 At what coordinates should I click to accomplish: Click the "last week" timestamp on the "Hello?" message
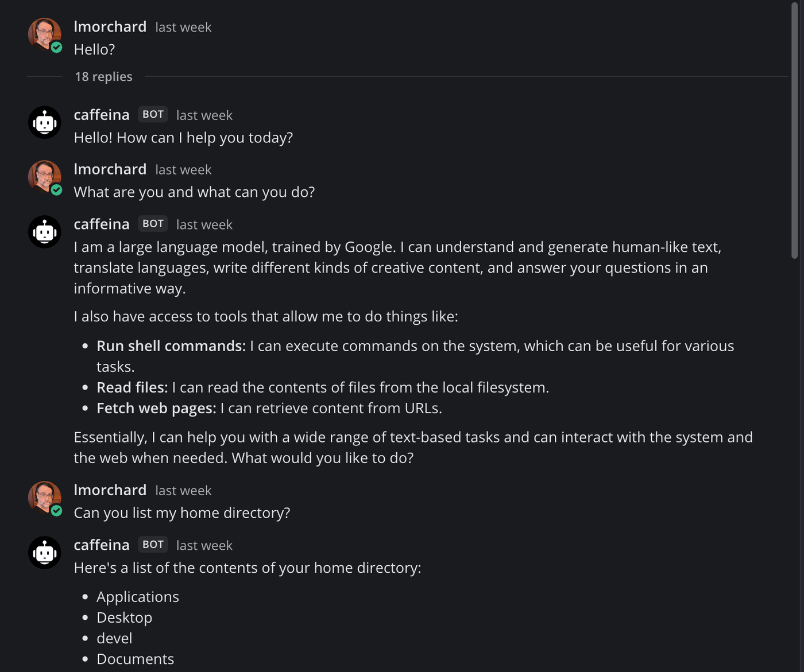pos(183,27)
